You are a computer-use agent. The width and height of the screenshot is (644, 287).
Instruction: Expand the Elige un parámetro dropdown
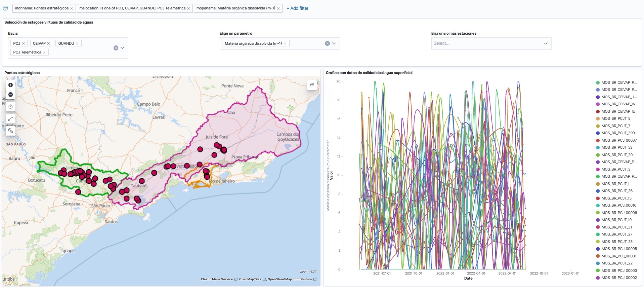[x=334, y=43]
